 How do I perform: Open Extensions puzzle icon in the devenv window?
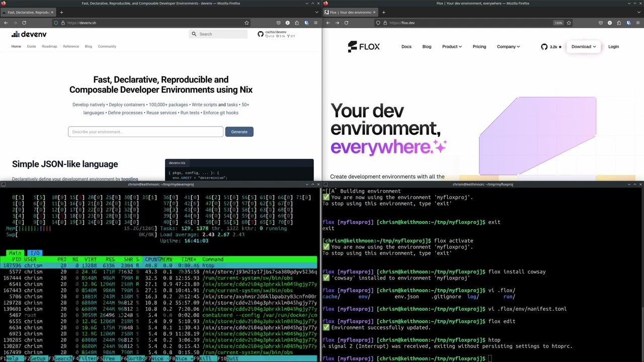tap(297, 23)
